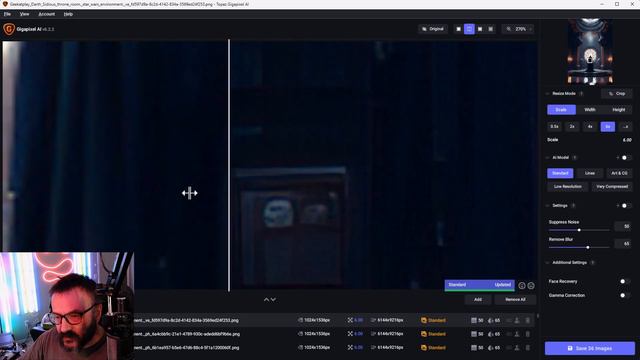Click blur setting icon in first image row
The width and height of the screenshot is (640, 360).
coord(491,320)
